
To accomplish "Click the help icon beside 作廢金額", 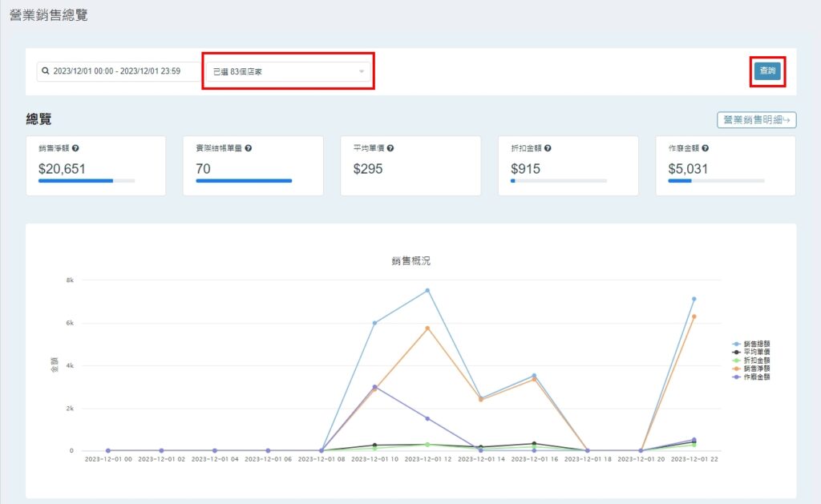I will click(x=706, y=148).
